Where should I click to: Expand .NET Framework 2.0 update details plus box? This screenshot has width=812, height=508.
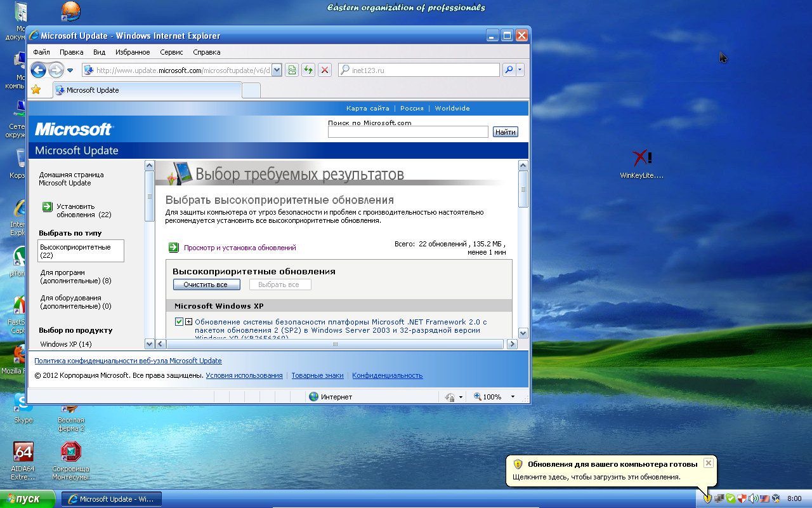coord(188,322)
